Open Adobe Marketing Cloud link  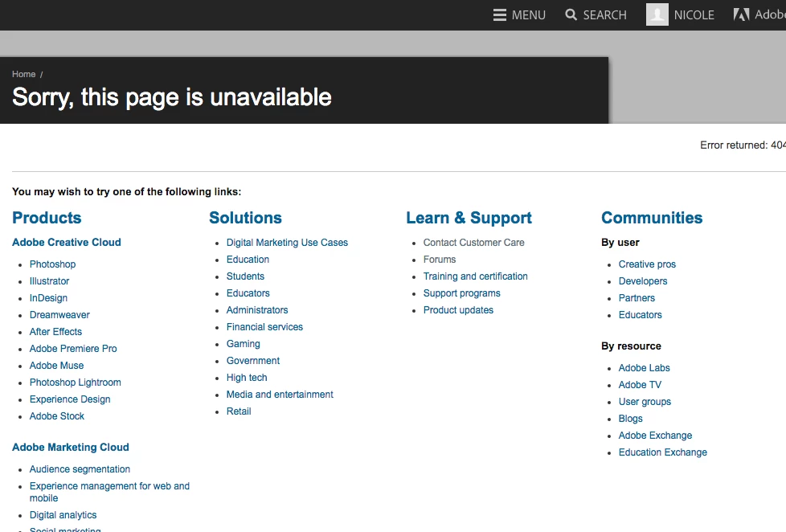click(71, 448)
